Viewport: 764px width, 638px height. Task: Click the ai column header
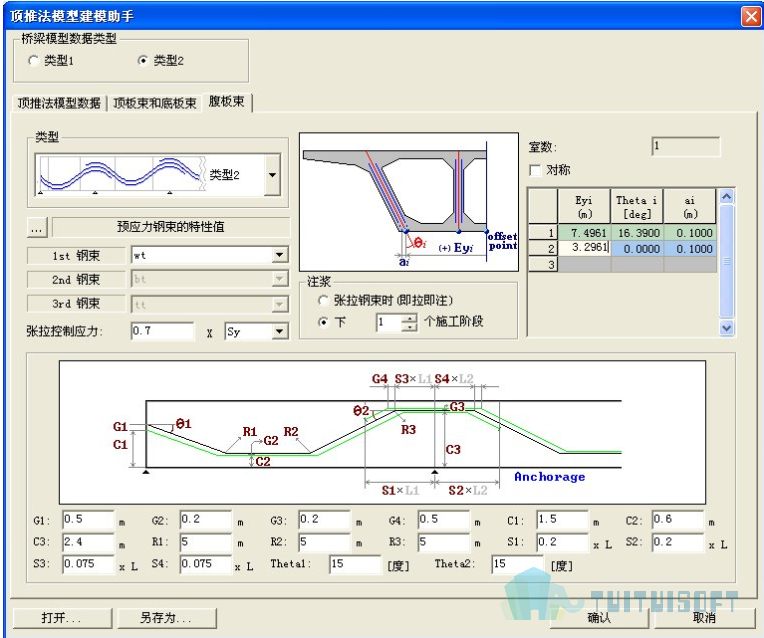point(690,207)
